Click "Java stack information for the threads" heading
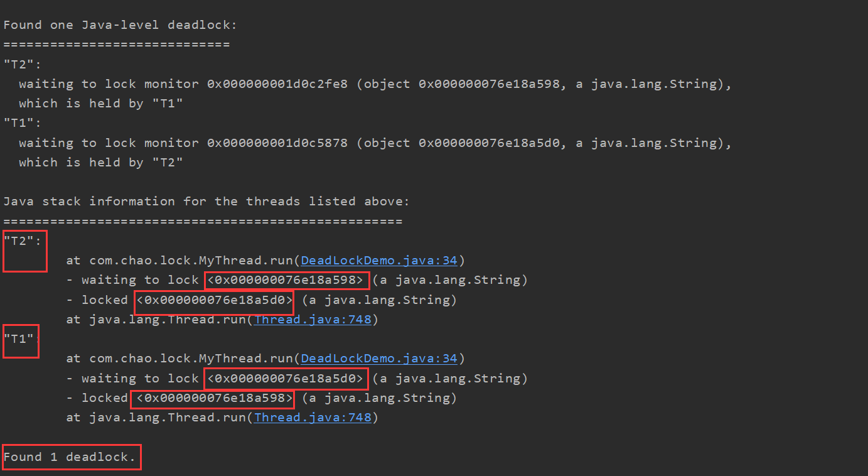 206,202
